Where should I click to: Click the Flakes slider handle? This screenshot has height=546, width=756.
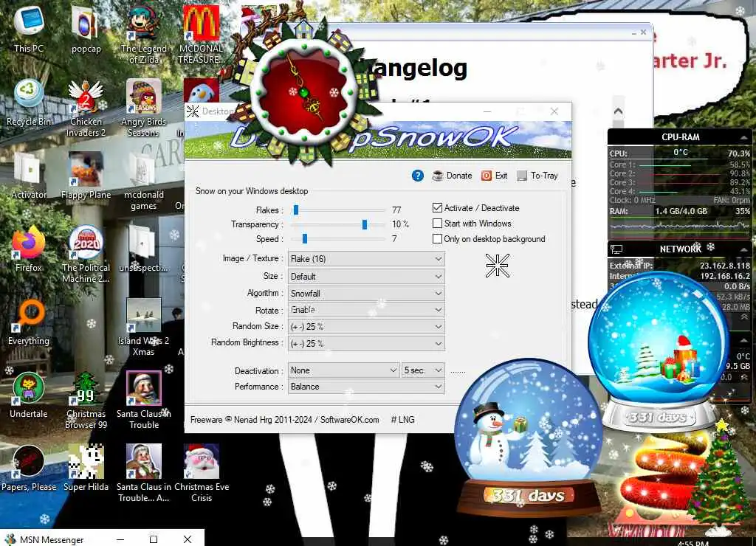[296, 210]
